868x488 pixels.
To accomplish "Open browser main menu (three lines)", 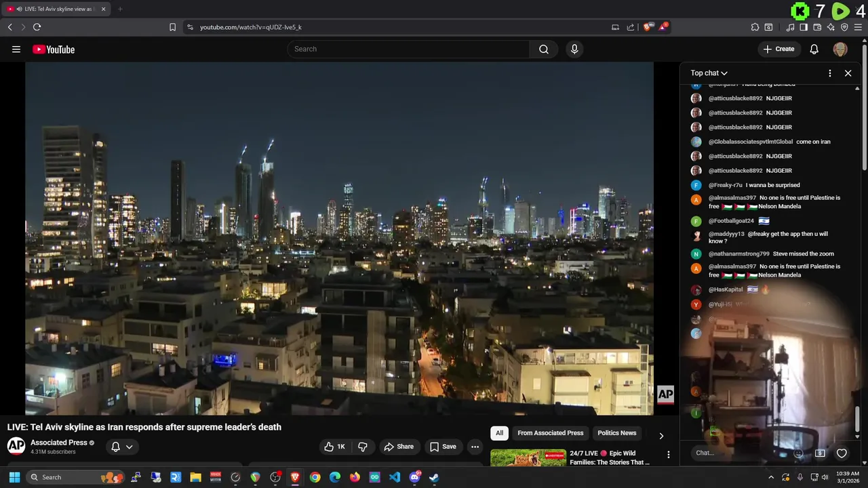I will tap(859, 27).
